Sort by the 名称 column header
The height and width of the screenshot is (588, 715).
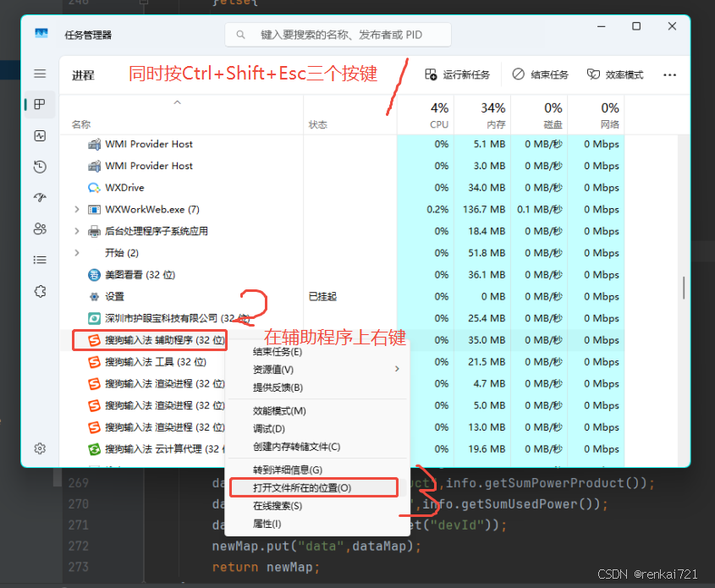[x=181, y=115]
